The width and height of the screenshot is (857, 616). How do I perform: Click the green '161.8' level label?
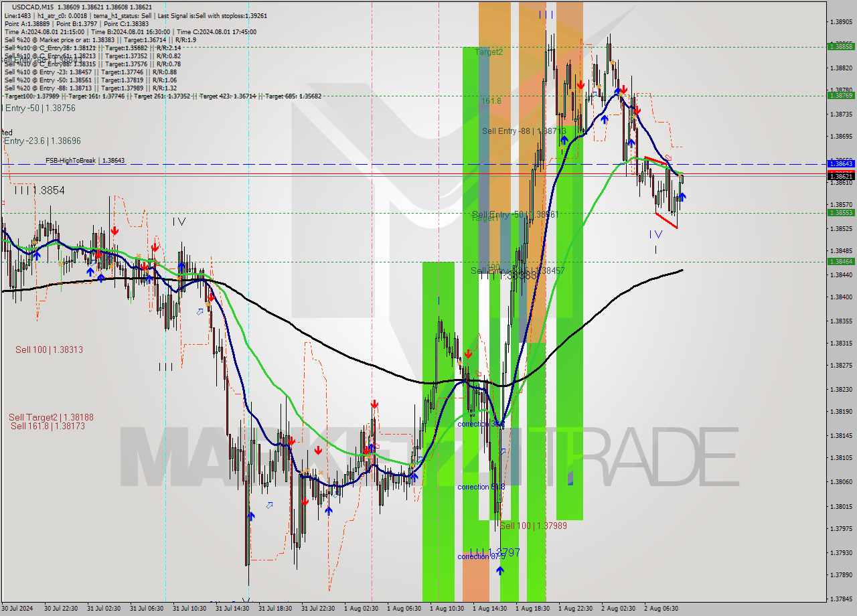[x=491, y=100]
